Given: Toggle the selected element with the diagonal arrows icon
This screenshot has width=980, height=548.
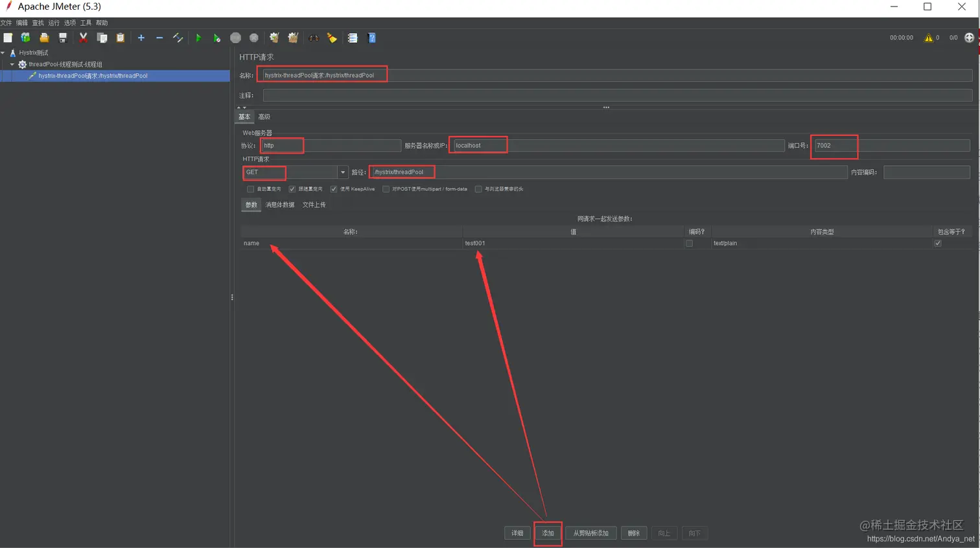Looking at the screenshot, I should coord(178,38).
